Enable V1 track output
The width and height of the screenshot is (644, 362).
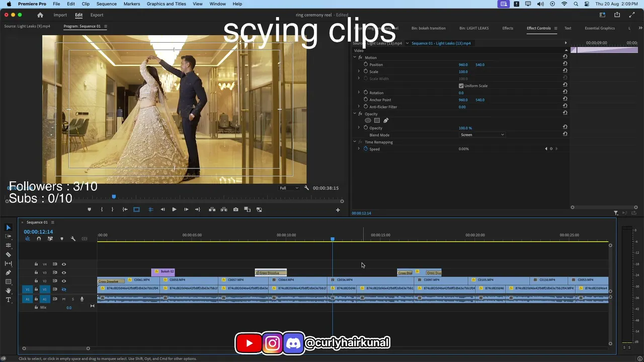(63, 290)
